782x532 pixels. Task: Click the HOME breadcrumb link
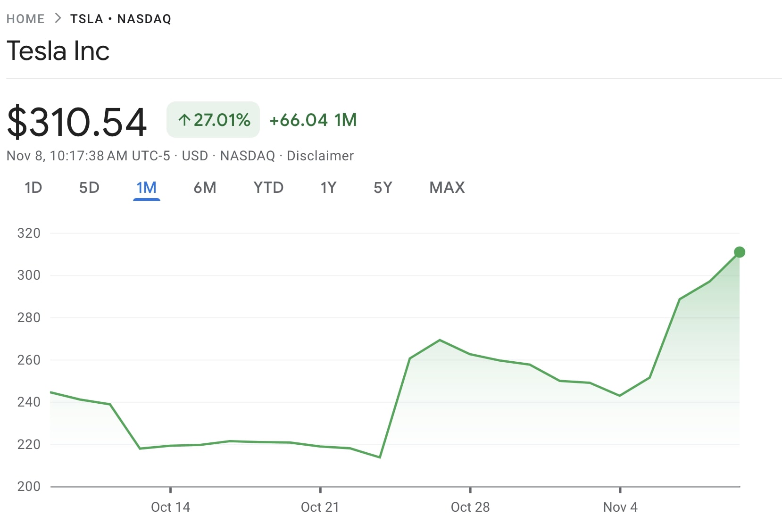[x=25, y=18]
